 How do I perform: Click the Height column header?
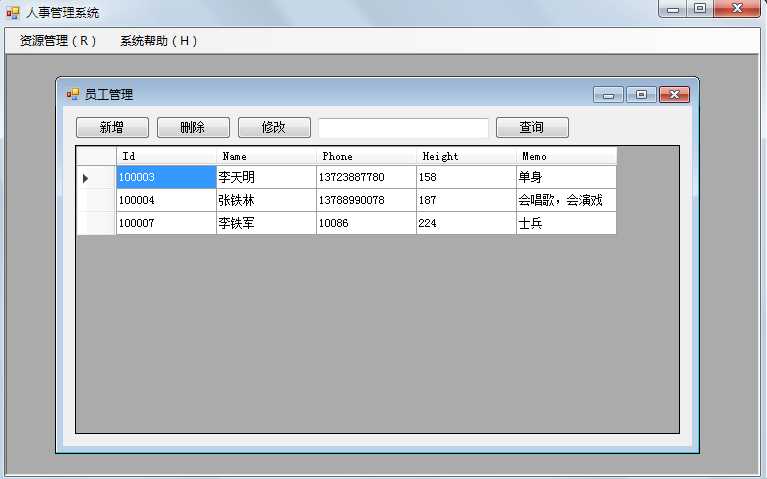point(466,156)
